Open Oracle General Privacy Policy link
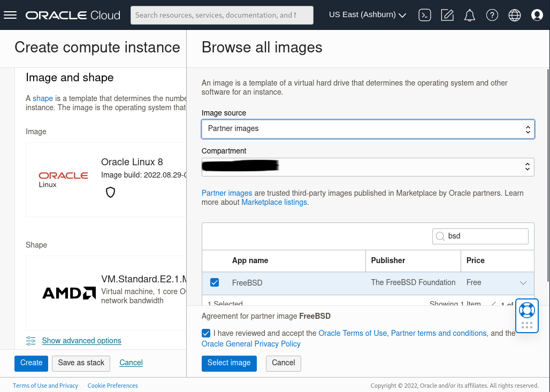The image size is (550, 392). click(x=251, y=344)
